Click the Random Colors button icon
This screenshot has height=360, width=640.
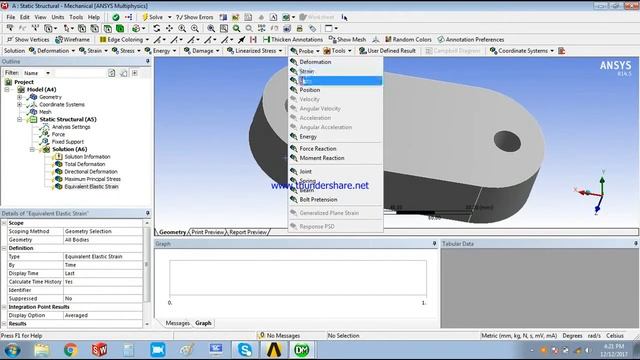click(388, 40)
